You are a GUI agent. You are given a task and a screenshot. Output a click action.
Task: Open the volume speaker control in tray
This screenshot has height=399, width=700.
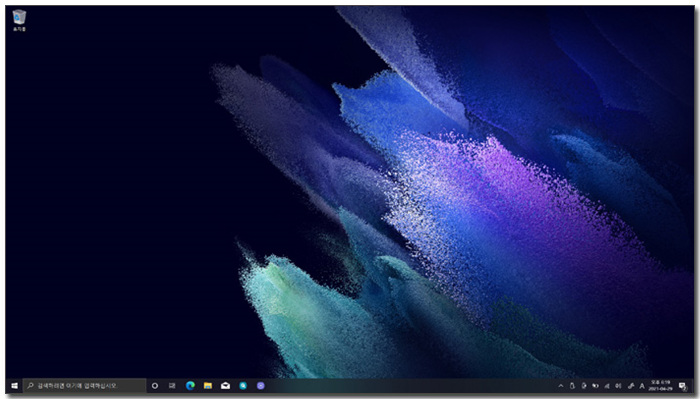[x=618, y=386]
